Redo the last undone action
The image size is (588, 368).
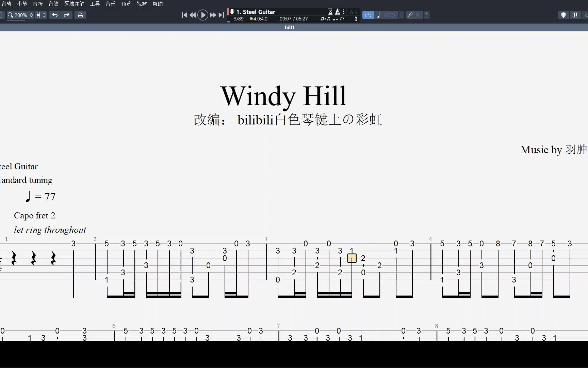click(67, 15)
